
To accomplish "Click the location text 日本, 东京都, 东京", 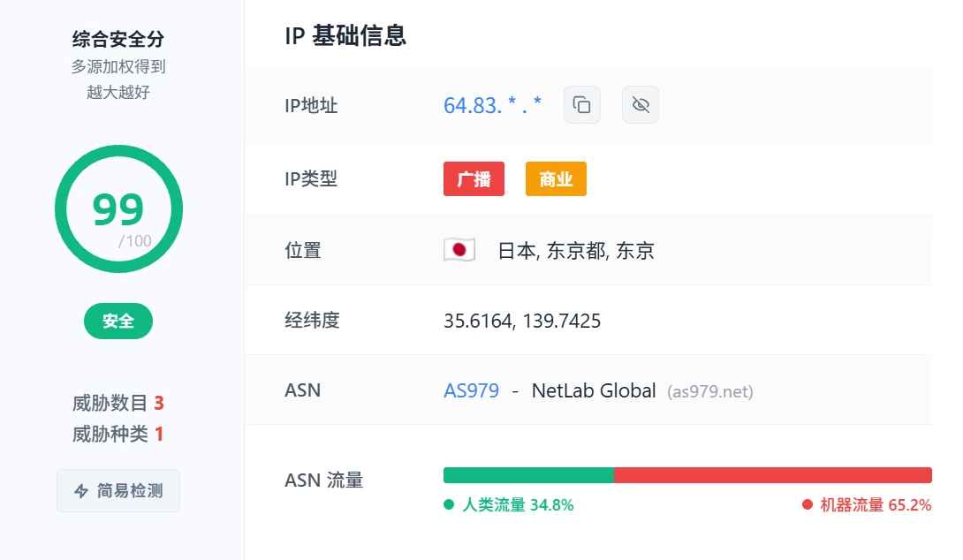I will (575, 251).
